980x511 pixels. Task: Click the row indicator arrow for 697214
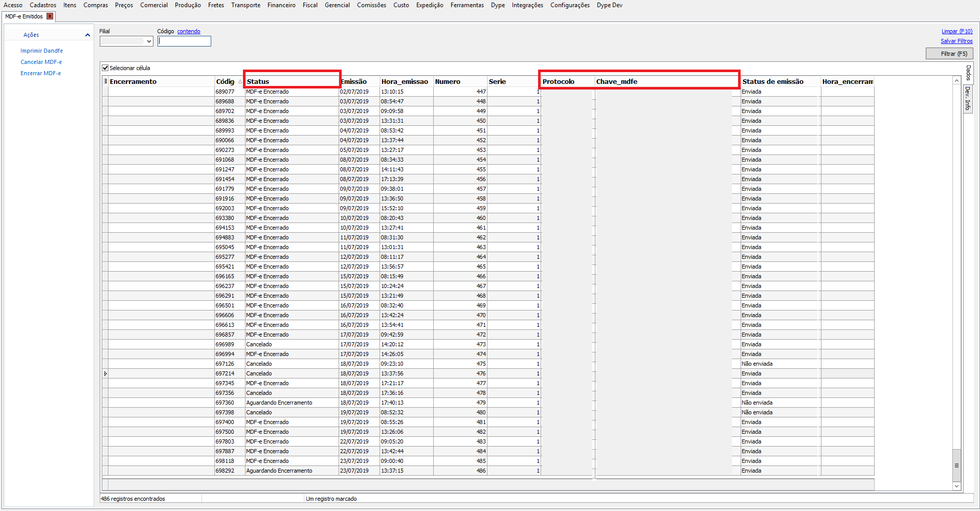105,373
